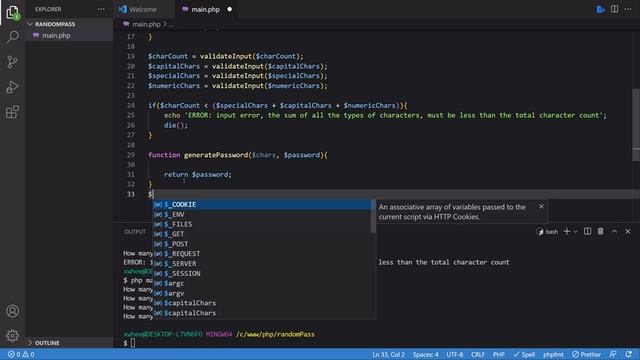The width and height of the screenshot is (640, 360).
Task: Toggle the Spell checker status item
Action: coord(524,354)
